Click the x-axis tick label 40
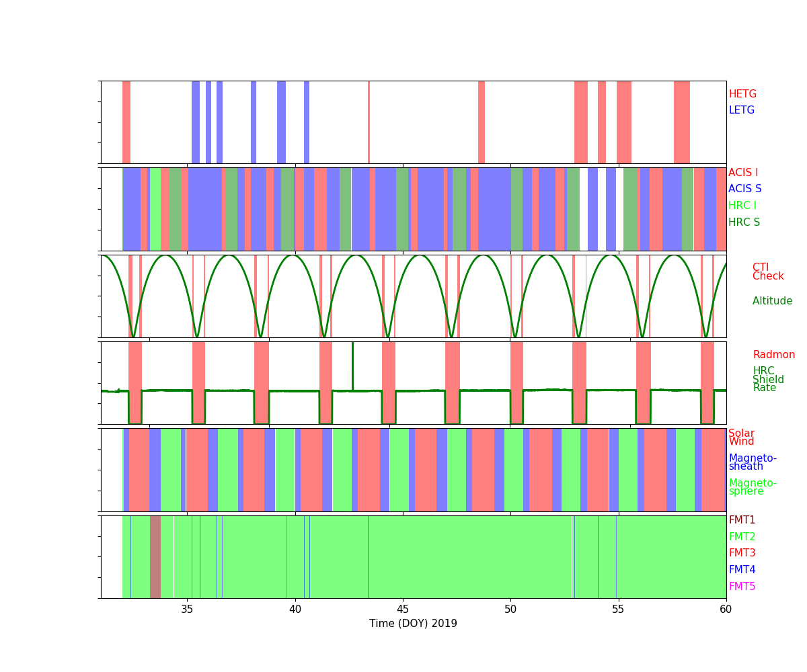The image size is (807, 672). (295, 610)
